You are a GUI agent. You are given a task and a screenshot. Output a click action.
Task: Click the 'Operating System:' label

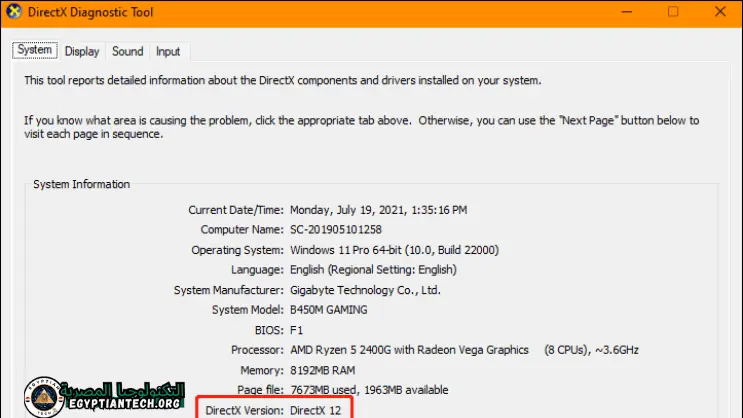(237, 250)
